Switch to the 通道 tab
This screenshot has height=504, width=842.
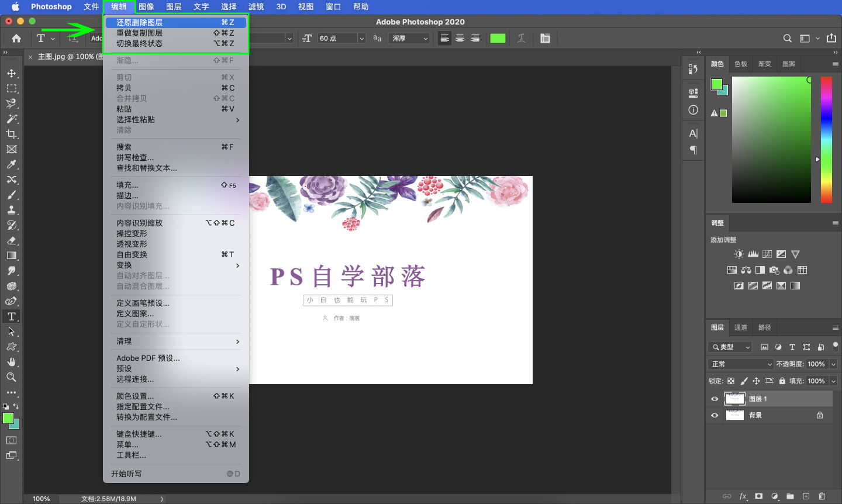tap(740, 327)
